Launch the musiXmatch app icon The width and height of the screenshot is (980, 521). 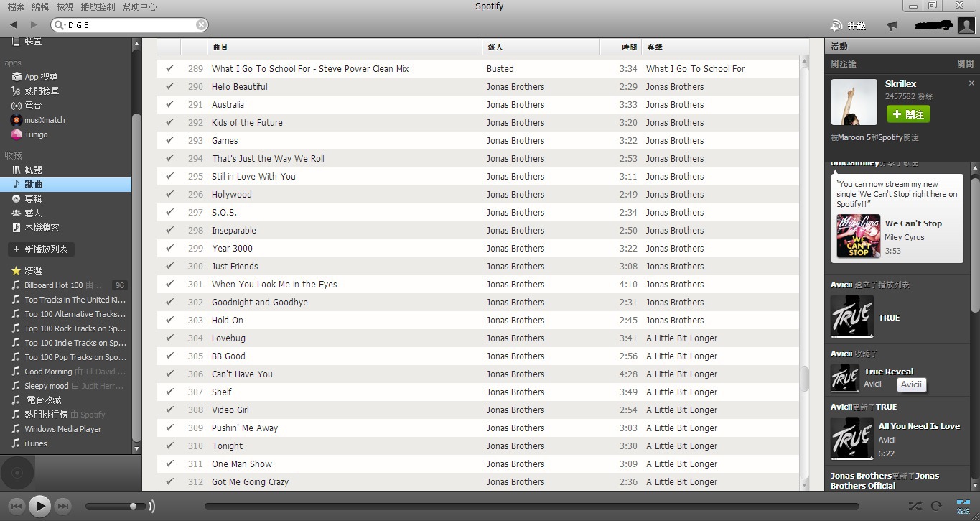point(17,120)
